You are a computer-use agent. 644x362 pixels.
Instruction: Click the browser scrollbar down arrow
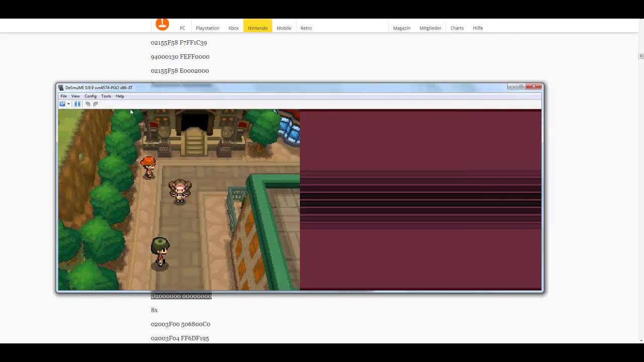click(x=641, y=340)
